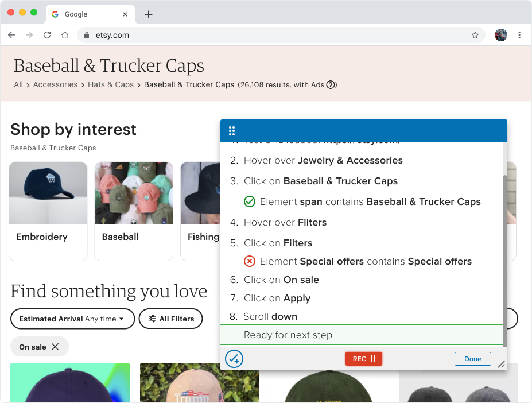Viewport: 532px width, 403px height.
Task: Reload the page with the refresh icon
Action: click(47, 35)
